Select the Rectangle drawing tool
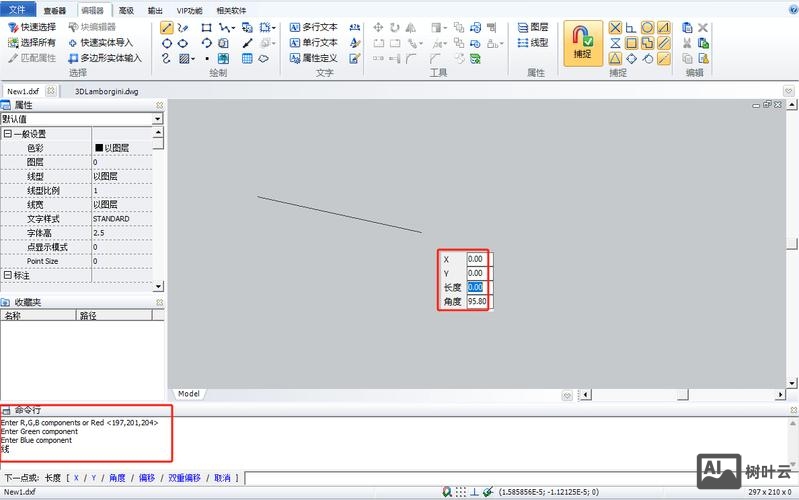Viewport: 799px width, 500px height. (x=206, y=28)
